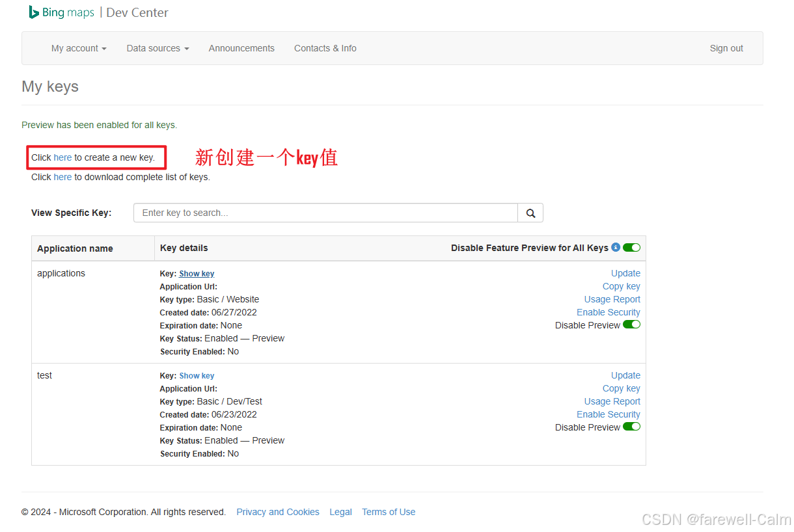Focus the Enter key to search field

coord(325,213)
